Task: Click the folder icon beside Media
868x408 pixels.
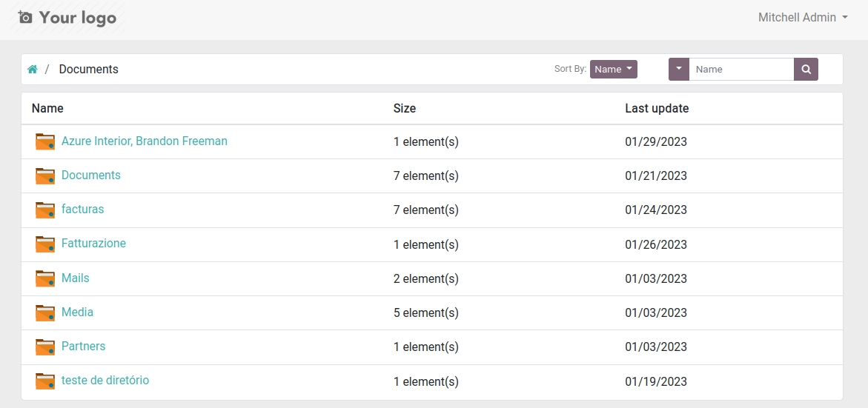Action: point(45,312)
